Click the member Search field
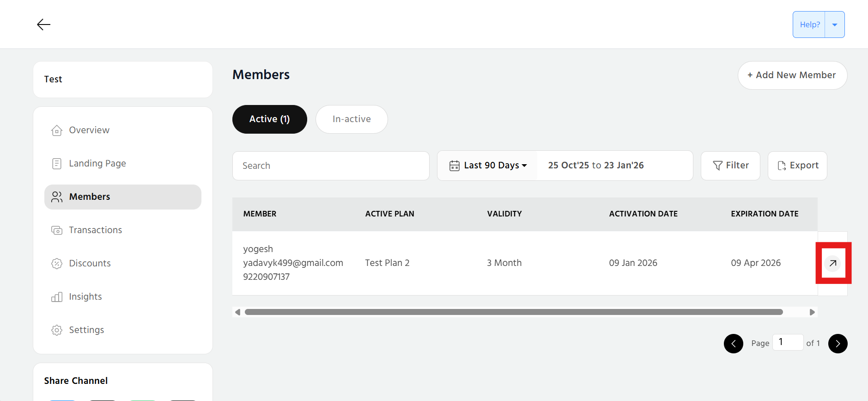Viewport: 868px width, 401px height. click(x=330, y=166)
